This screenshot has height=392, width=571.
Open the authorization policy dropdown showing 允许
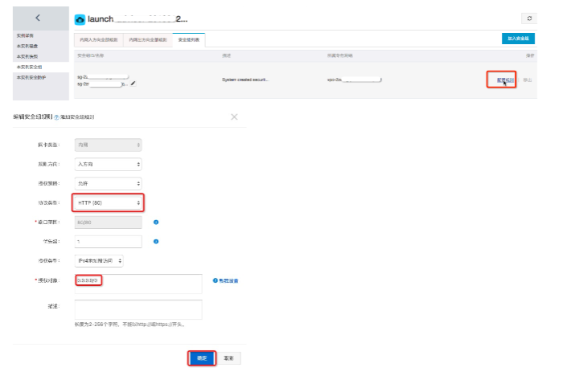pos(108,184)
